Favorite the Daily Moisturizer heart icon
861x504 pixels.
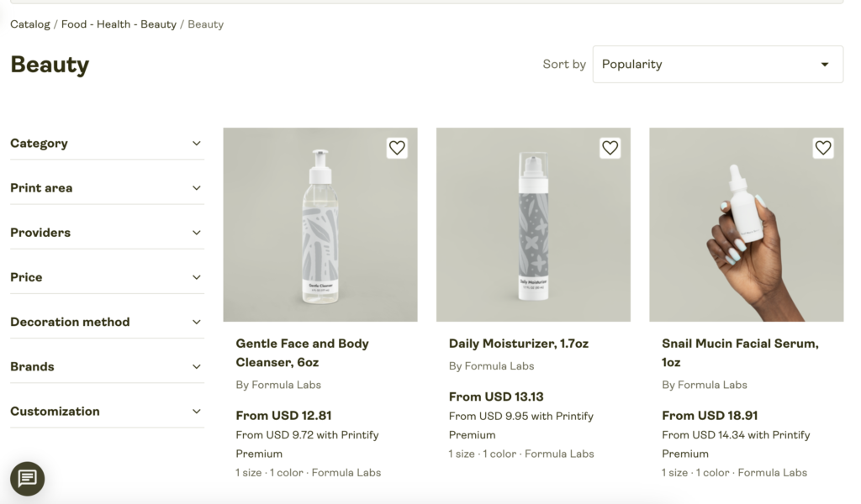pos(610,148)
